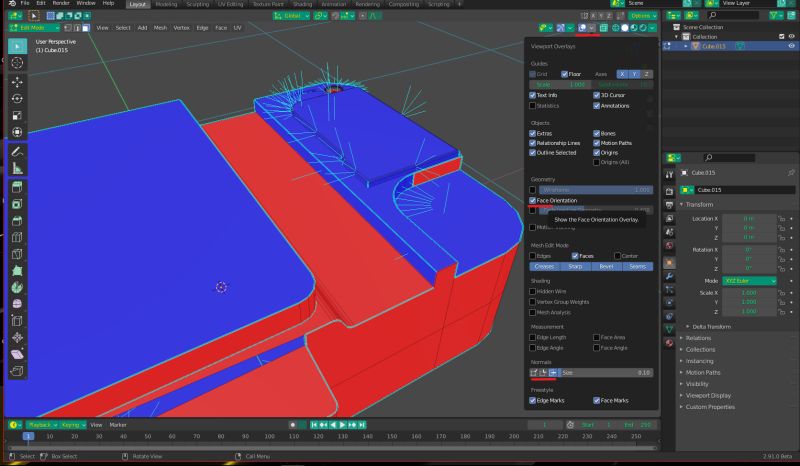Select the Spin tool

pos(17,287)
